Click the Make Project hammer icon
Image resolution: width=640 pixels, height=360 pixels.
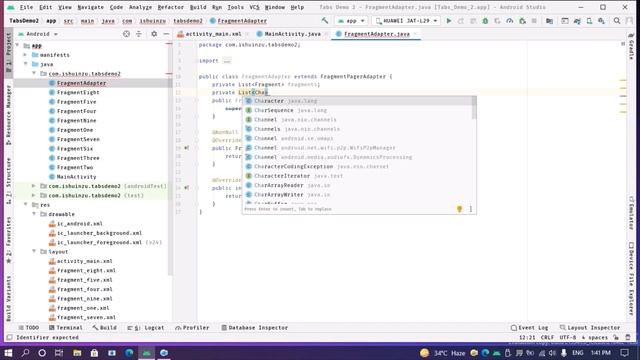(x=325, y=20)
